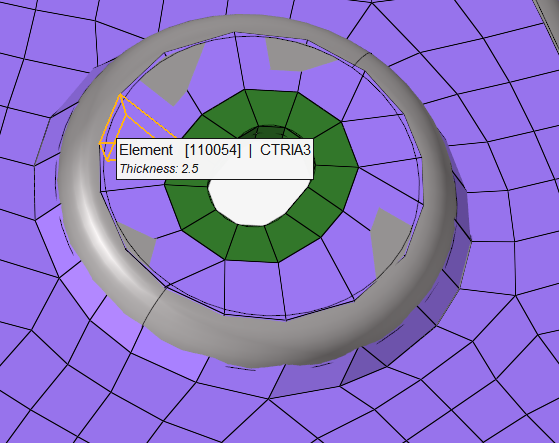Click the Thickness: 2.5 label in tooltip
Screen dimensions: 559x443
point(159,169)
